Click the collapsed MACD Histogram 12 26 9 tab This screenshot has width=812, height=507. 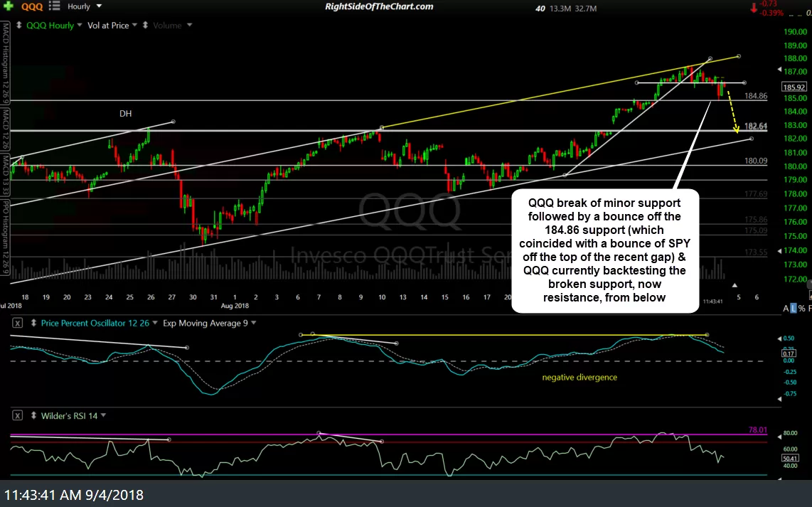[x=5, y=62]
